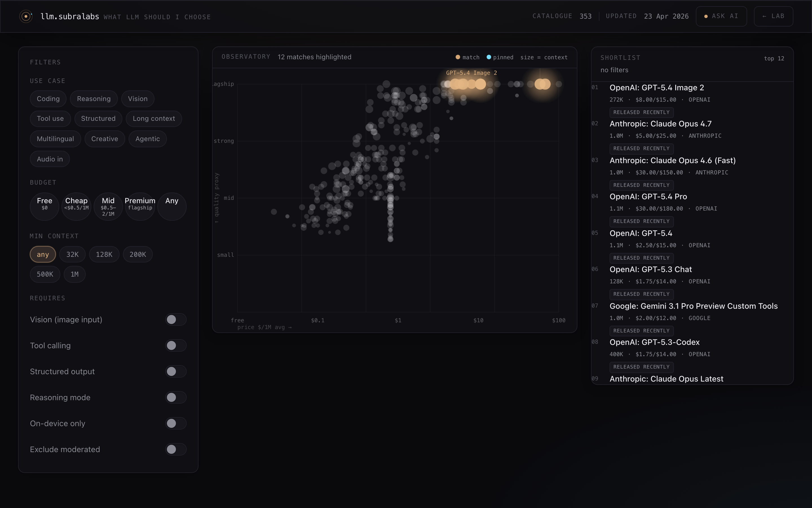The image size is (812, 508).
Task: Select the Reasoning use case chip
Action: [x=94, y=99]
